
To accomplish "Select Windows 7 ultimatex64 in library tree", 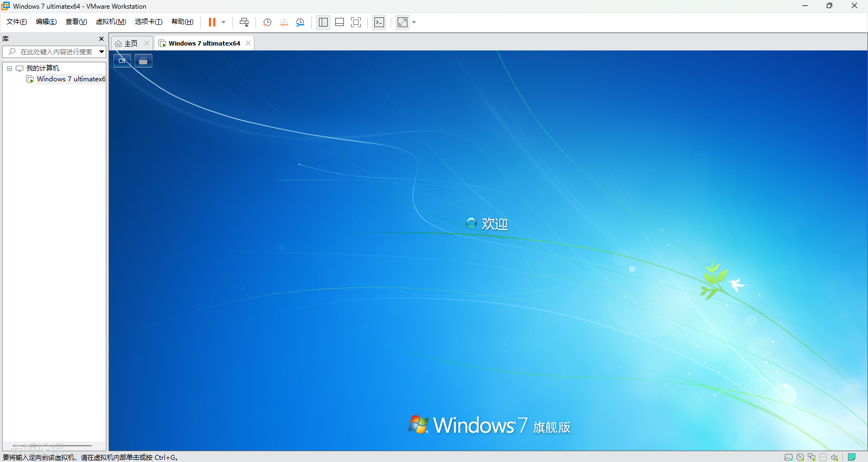I will click(71, 79).
